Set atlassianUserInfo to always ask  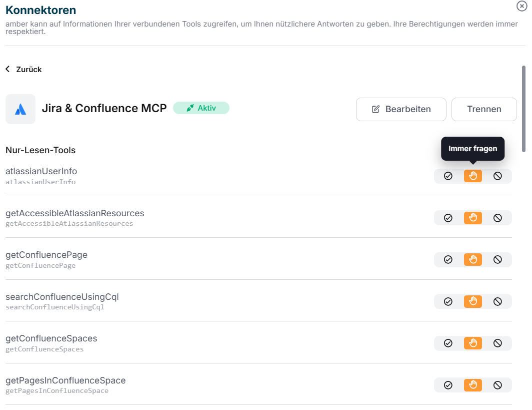tap(472, 176)
